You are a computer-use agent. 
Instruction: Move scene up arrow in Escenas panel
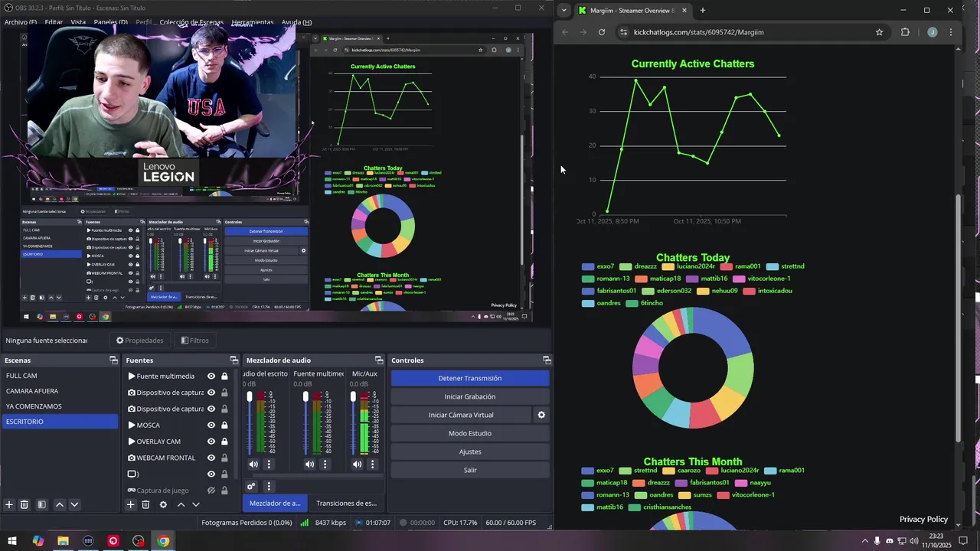point(60,505)
